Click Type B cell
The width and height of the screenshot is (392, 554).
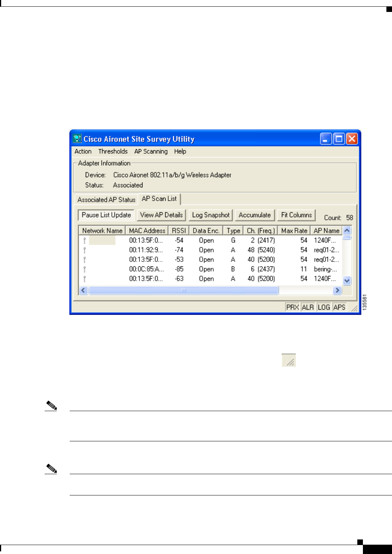233,269
